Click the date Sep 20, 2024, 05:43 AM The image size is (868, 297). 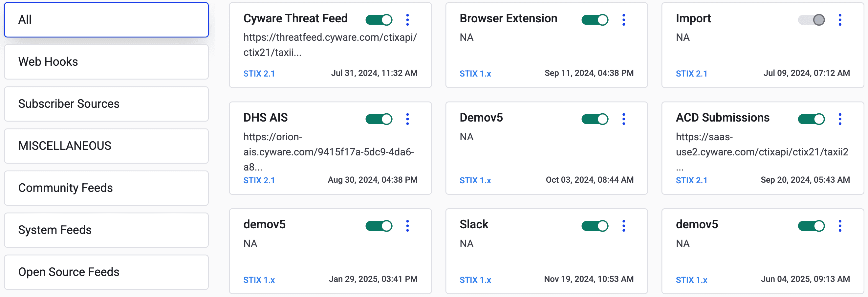805,180
